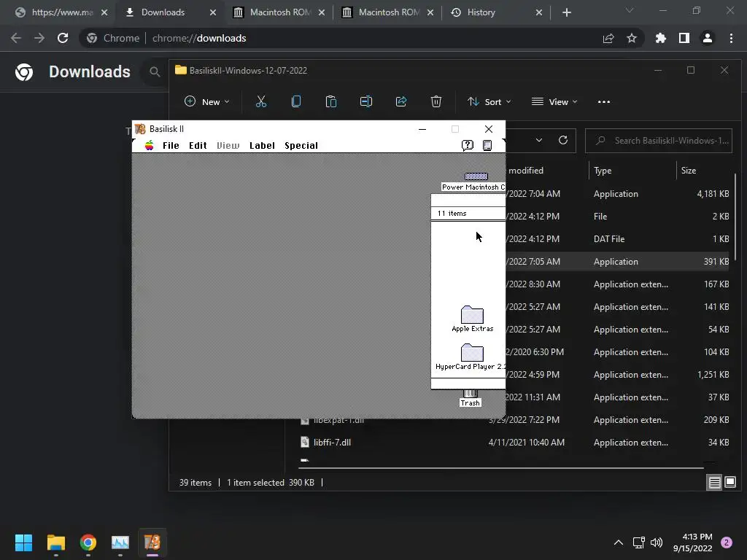Show hidden system tray icons
The image size is (747, 560).
pyautogui.click(x=619, y=542)
